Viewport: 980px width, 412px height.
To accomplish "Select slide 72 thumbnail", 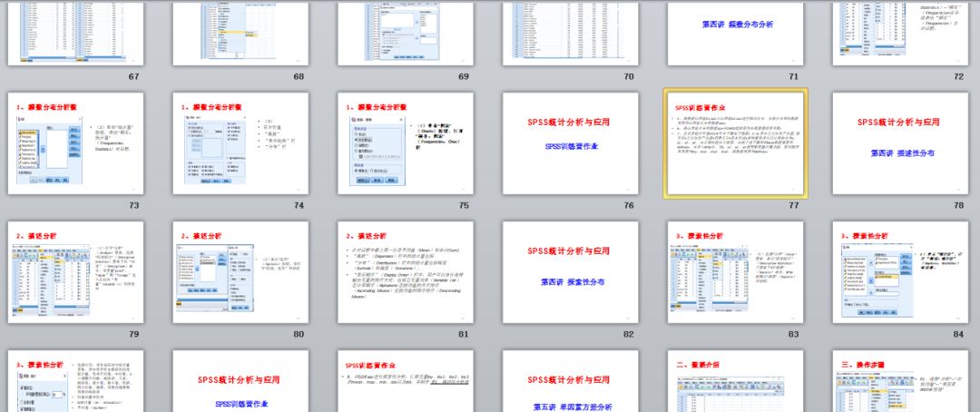I will (x=901, y=33).
